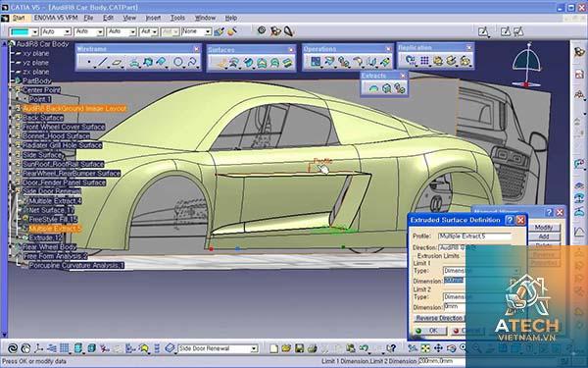Select the xy plane tree item
This screenshot has width=588, height=368.
[36, 53]
